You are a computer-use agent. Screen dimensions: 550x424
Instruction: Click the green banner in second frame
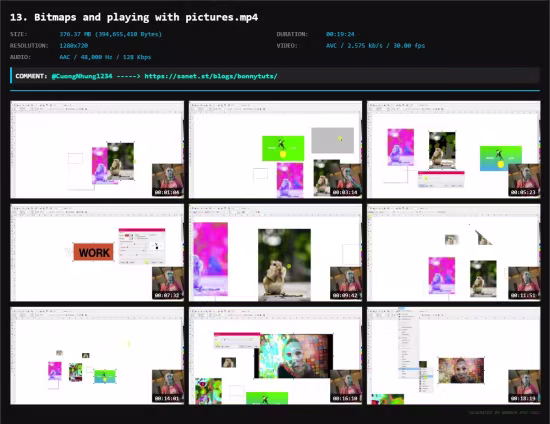click(283, 148)
